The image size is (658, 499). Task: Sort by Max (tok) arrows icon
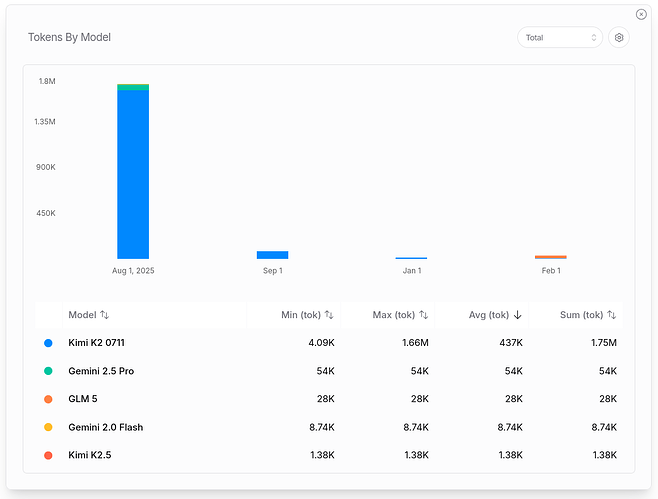click(x=423, y=315)
